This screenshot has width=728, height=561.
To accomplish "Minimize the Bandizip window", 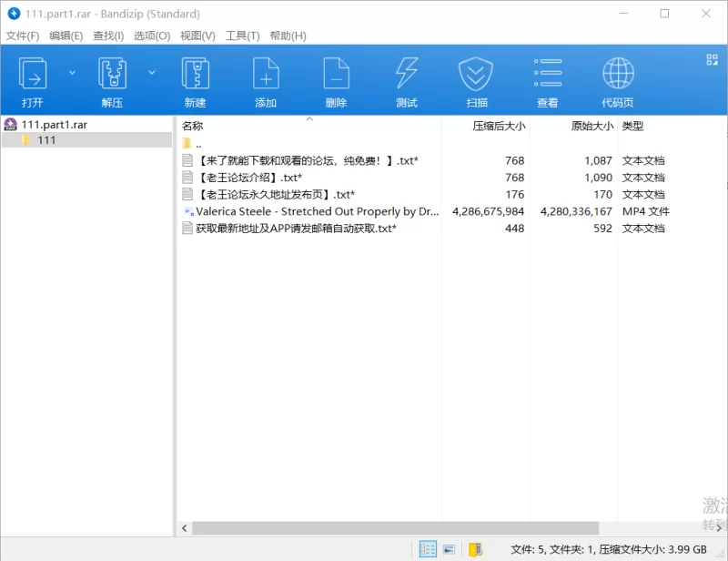I will point(623,14).
